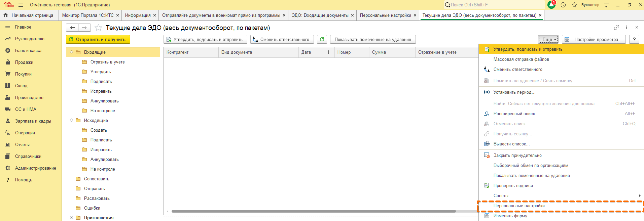Click the Зарплата и кадры person icon

point(8,121)
